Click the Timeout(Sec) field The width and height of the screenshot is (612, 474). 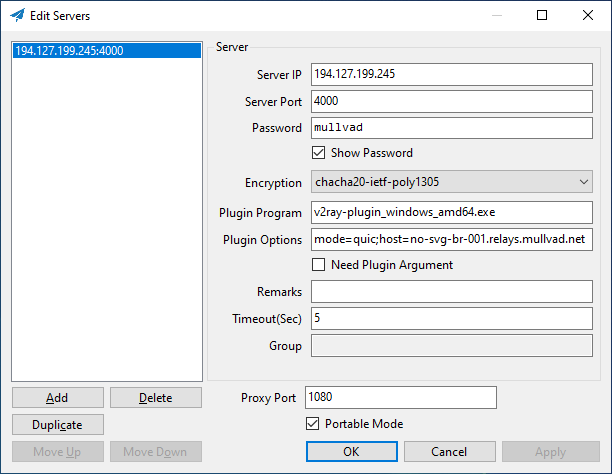click(453, 318)
